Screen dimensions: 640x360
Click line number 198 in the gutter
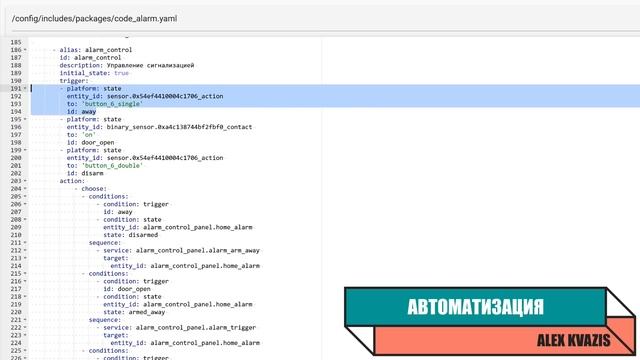(x=16, y=142)
